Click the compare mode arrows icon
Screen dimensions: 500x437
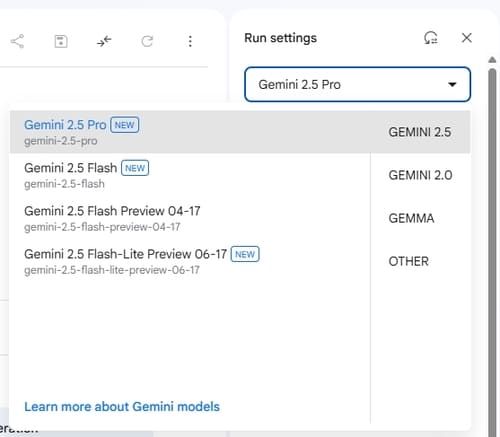(x=104, y=41)
